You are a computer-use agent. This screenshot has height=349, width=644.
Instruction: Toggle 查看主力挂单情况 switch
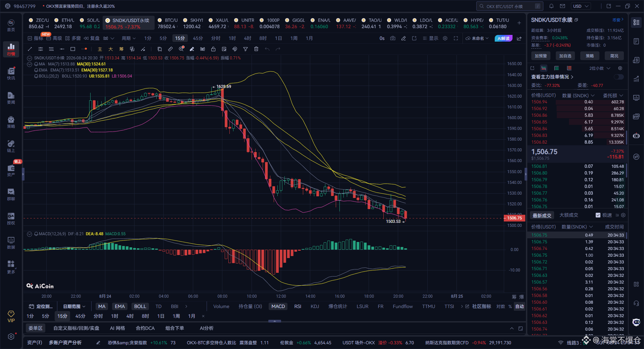click(x=619, y=77)
